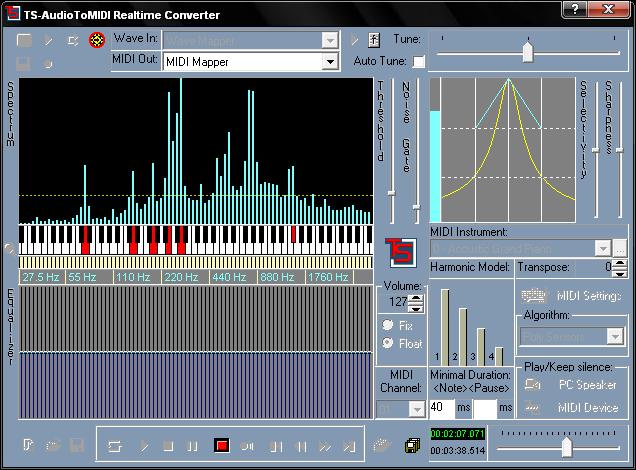Click the Stop square in transport bar
The width and height of the screenshot is (636, 470).
point(168,446)
